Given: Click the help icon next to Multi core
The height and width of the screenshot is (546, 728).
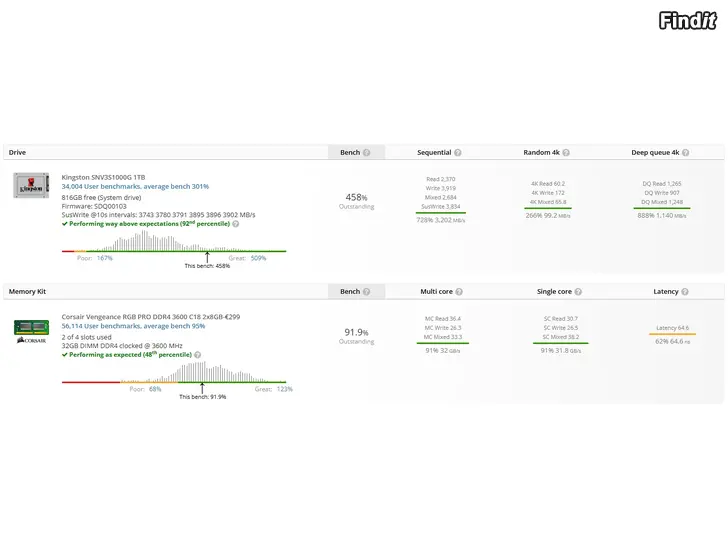Looking at the screenshot, I should pyautogui.click(x=459, y=292).
